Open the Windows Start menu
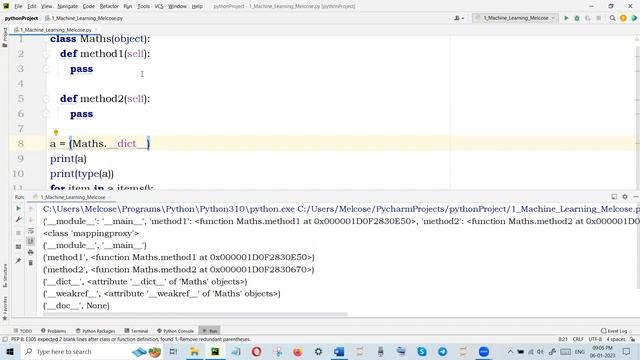 tap(10, 351)
